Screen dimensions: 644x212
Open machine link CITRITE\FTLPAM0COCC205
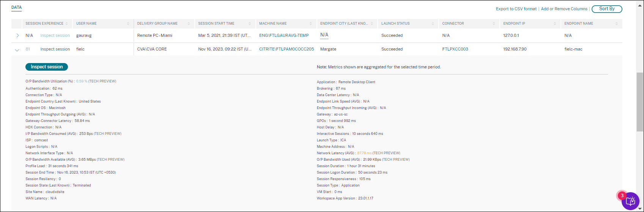pyautogui.click(x=287, y=49)
